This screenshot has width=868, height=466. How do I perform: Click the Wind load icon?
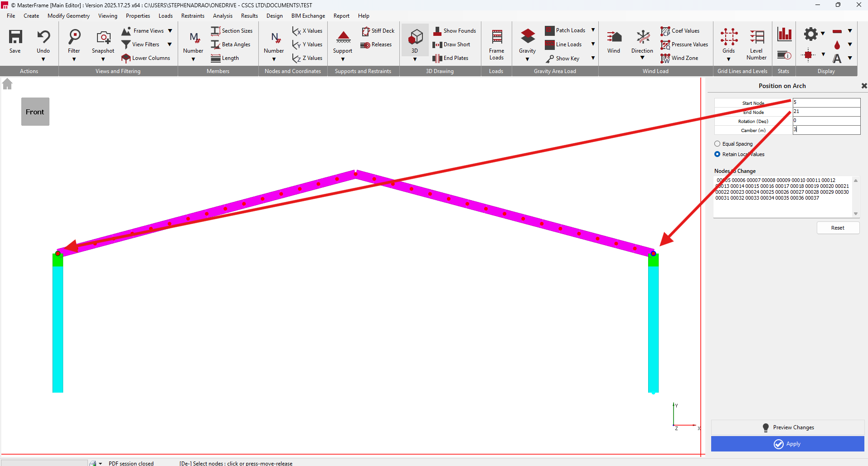coord(614,37)
